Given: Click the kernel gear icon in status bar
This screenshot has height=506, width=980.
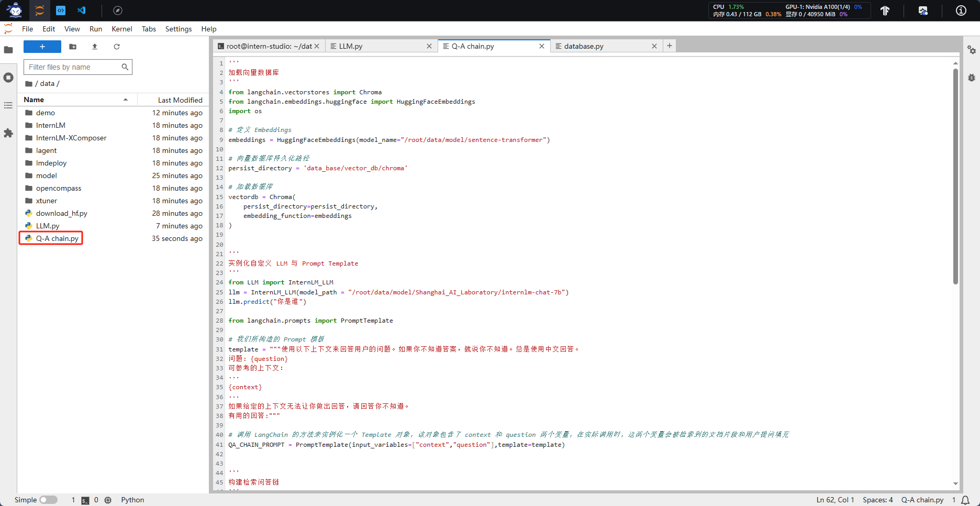Looking at the screenshot, I should [x=108, y=500].
